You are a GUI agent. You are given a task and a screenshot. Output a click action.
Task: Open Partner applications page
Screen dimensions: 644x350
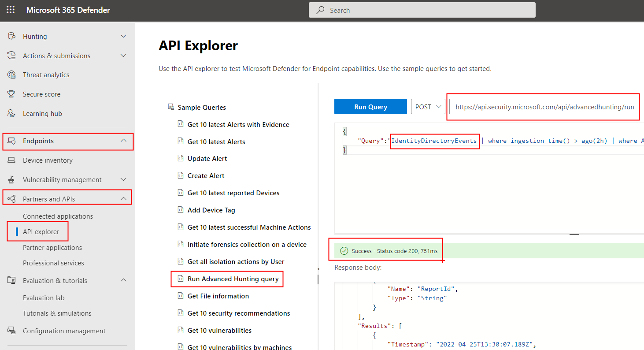pos(52,247)
